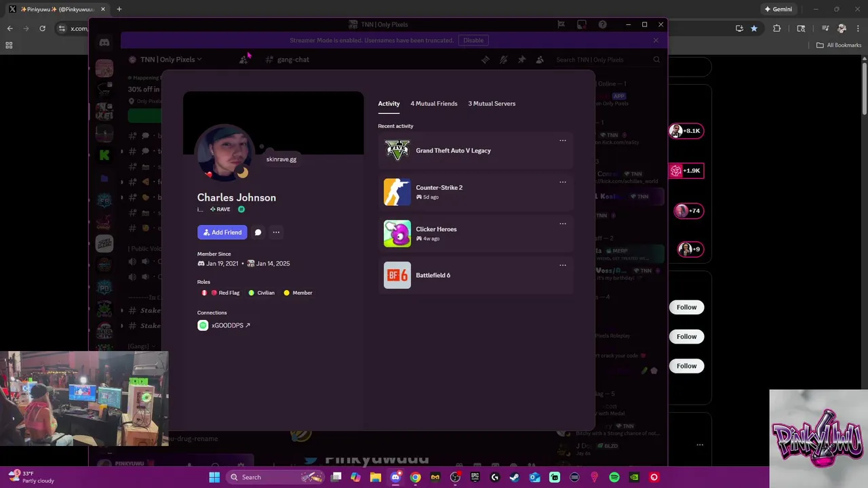Disable Streamer Mode from the banner
The height and width of the screenshot is (488, 868).
473,40
